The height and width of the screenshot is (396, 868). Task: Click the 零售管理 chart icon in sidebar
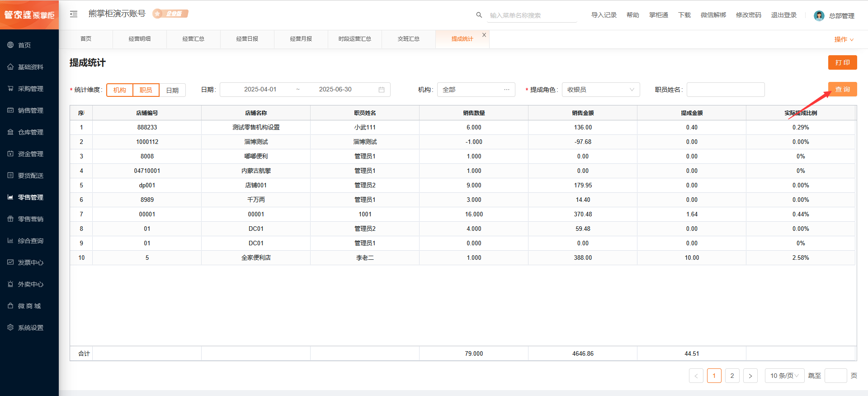pyautogui.click(x=10, y=197)
